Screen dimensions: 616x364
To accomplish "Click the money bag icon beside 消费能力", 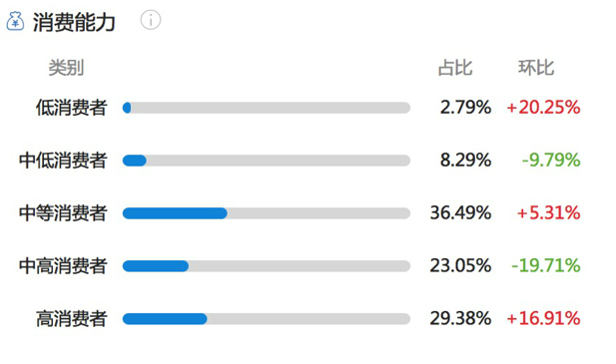I will [15, 21].
